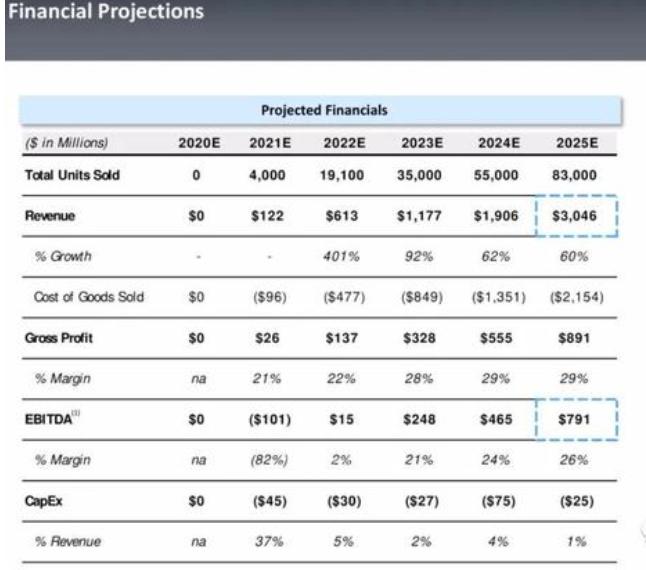Click the Gross Profit row label
The image size is (646, 570).
(58, 338)
